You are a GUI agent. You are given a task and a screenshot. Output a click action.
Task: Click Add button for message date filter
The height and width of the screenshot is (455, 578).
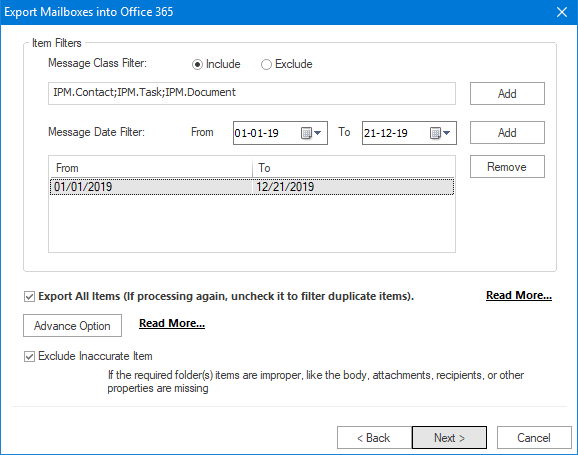pos(507,133)
